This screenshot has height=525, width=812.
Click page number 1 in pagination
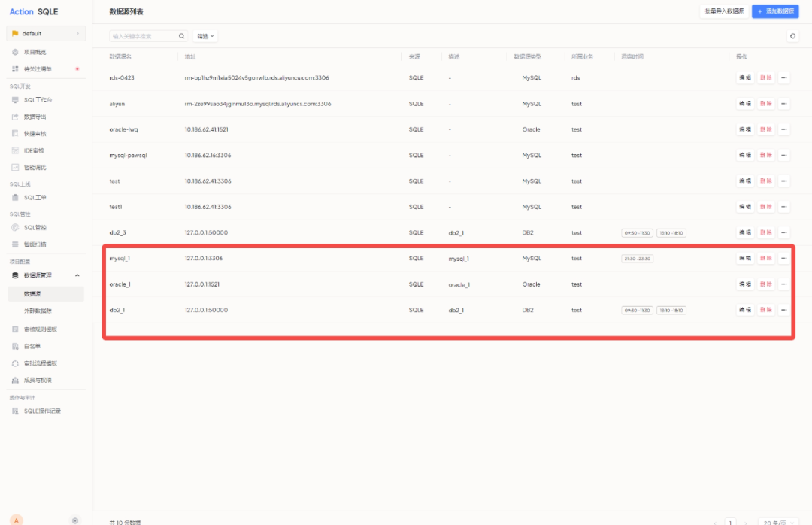[x=730, y=523]
